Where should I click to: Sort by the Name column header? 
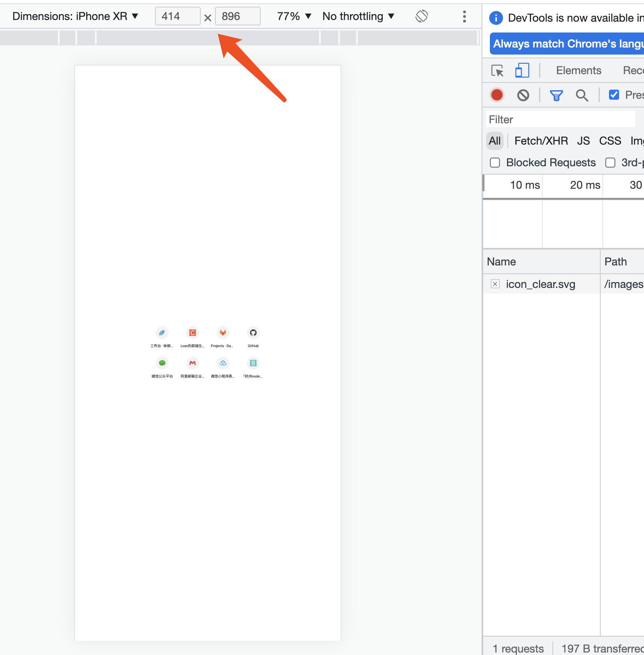[541, 262]
